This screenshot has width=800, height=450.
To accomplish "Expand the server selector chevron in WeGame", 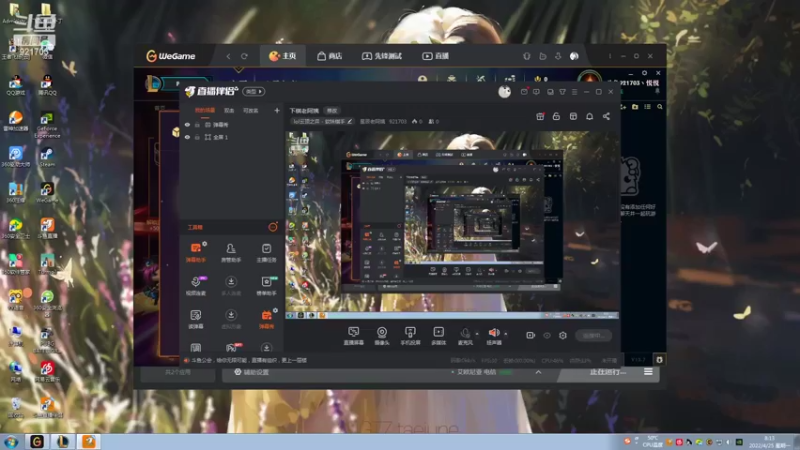I will pos(538,372).
